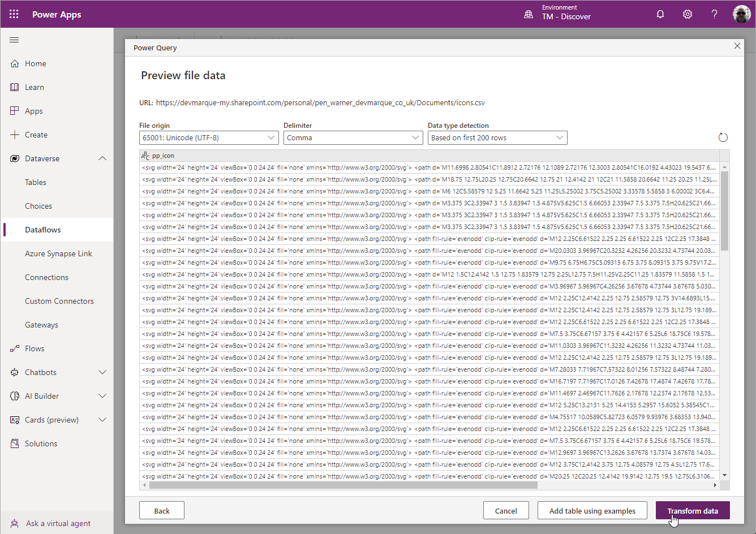This screenshot has width=756, height=534.
Task: Click the row with path M20.25 12C20.25
Action: pyautogui.click(x=429, y=476)
